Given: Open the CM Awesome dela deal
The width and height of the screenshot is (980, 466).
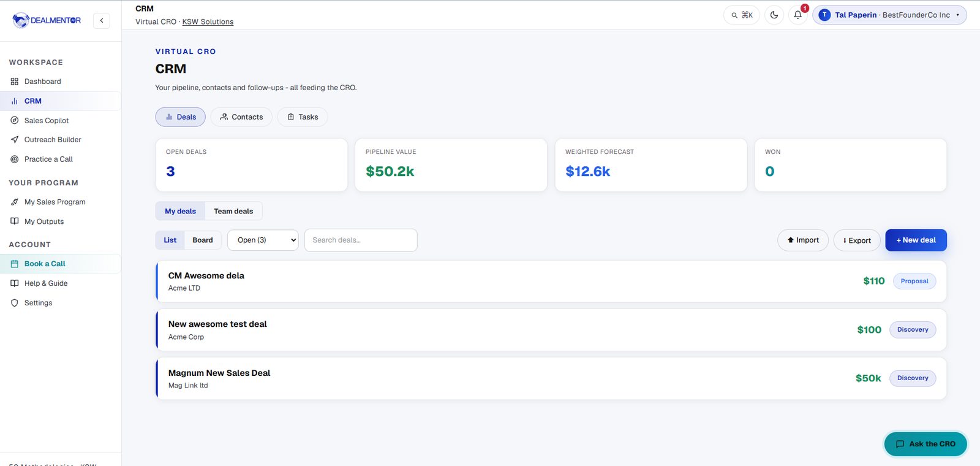Looking at the screenshot, I should pos(551,281).
